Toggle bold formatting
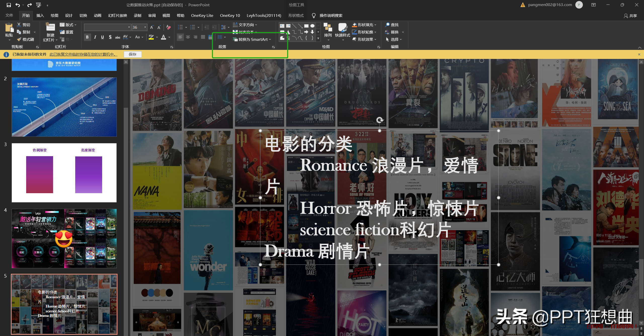The height and width of the screenshot is (336, 644). [87, 37]
